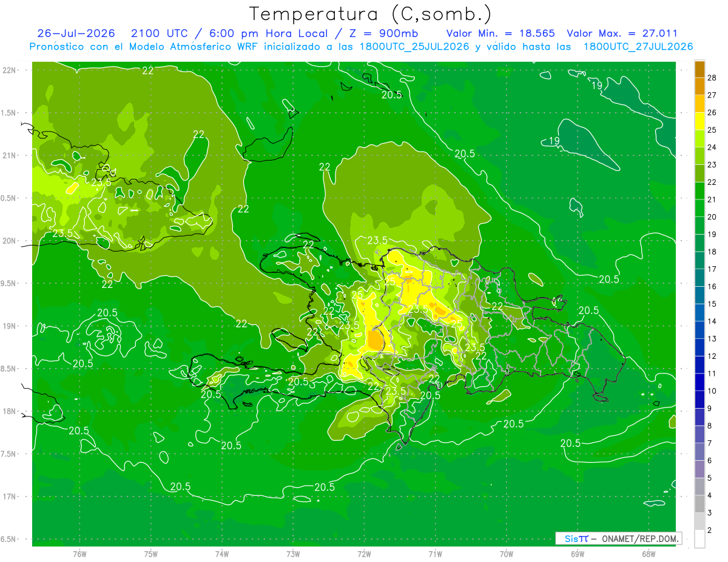Click latitude axis label '21N'
Screen dimensions: 728x562
click(9, 155)
